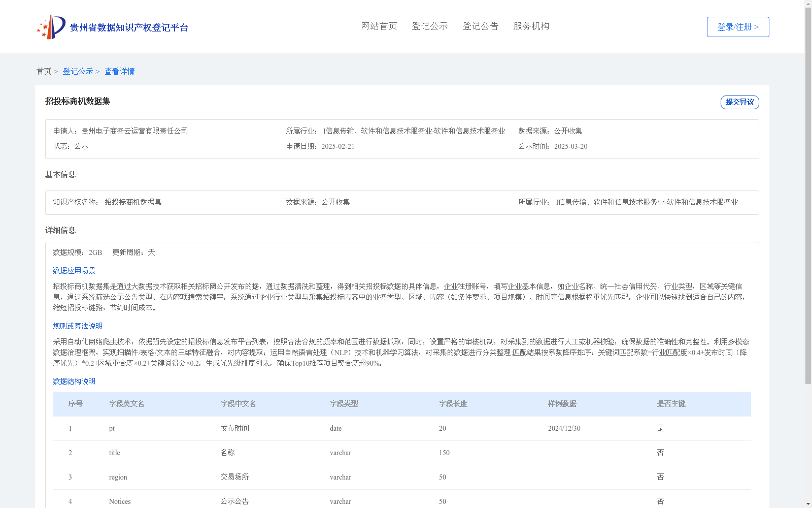Open the 服务机构 navigation item
Viewport: 812px width, 508px height.
pos(531,26)
